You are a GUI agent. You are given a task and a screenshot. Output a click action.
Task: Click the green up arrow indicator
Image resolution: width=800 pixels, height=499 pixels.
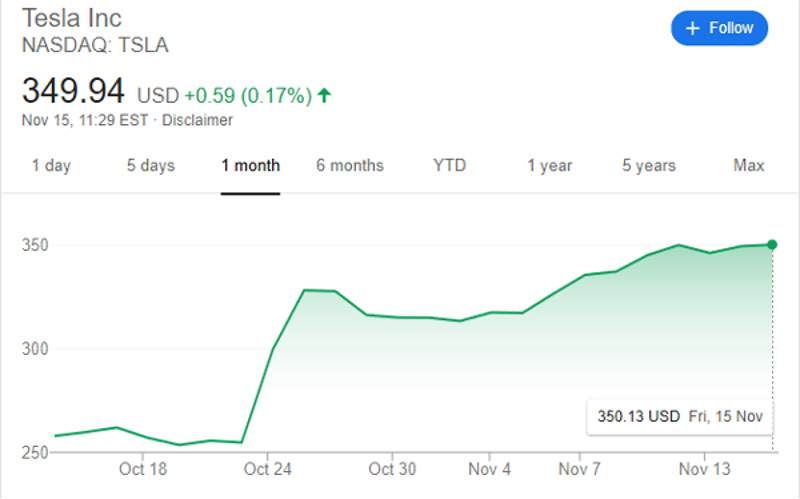[x=324, y=95]
